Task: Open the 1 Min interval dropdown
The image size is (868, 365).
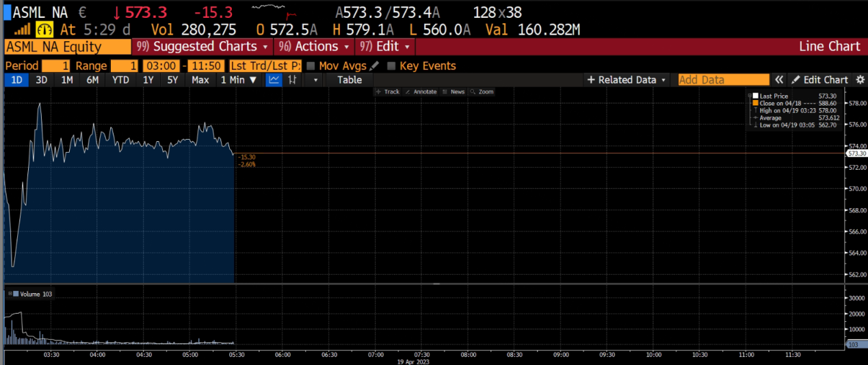Action: [238, 79]
